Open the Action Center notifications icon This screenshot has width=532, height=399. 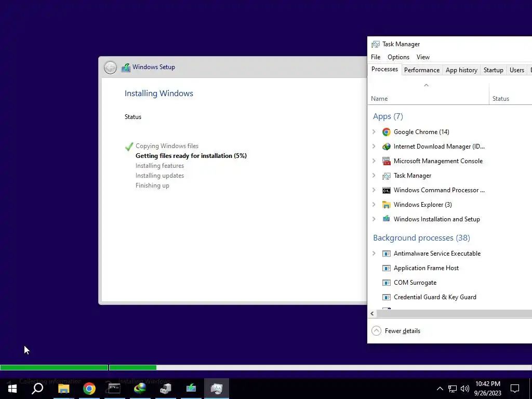[x=515, y=389]
